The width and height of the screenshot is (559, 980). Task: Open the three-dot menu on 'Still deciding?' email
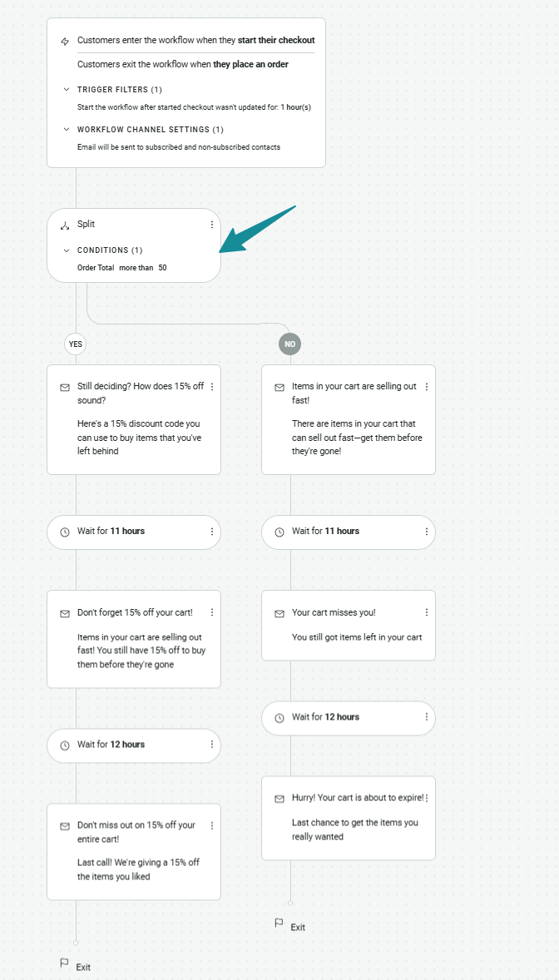pyautogui.click(x=211, y=387)
